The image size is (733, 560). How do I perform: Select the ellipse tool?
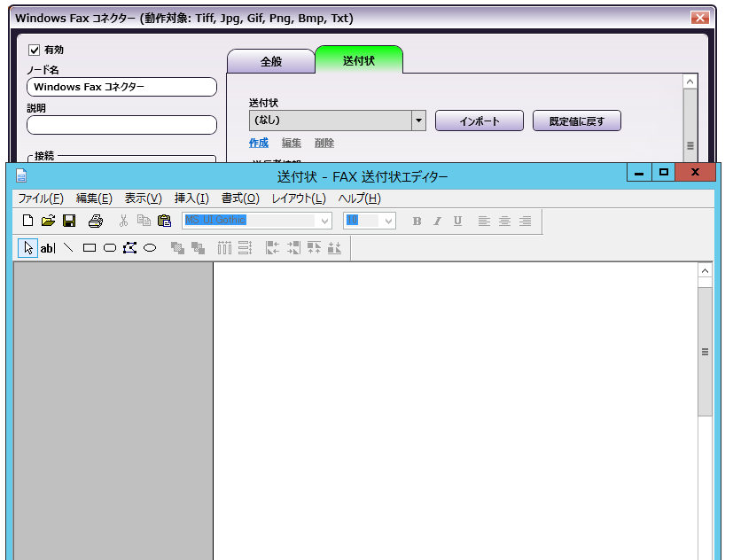(x=150, y=248)
